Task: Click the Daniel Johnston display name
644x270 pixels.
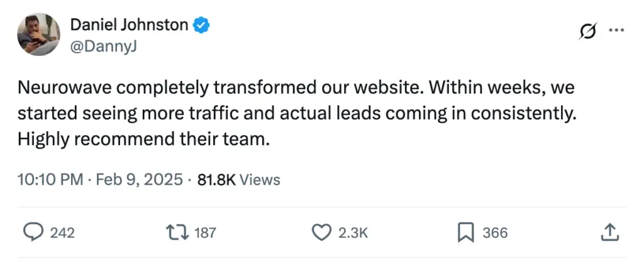Action: click(129, 25)
